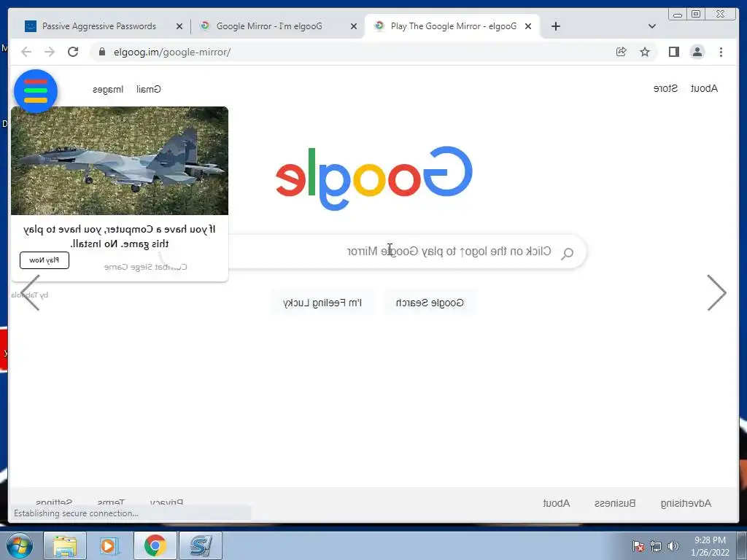The height and width of the screenshot is (560, 747).
Task: Open File Explorer from taskbar
Action: [x=65, y=545]
